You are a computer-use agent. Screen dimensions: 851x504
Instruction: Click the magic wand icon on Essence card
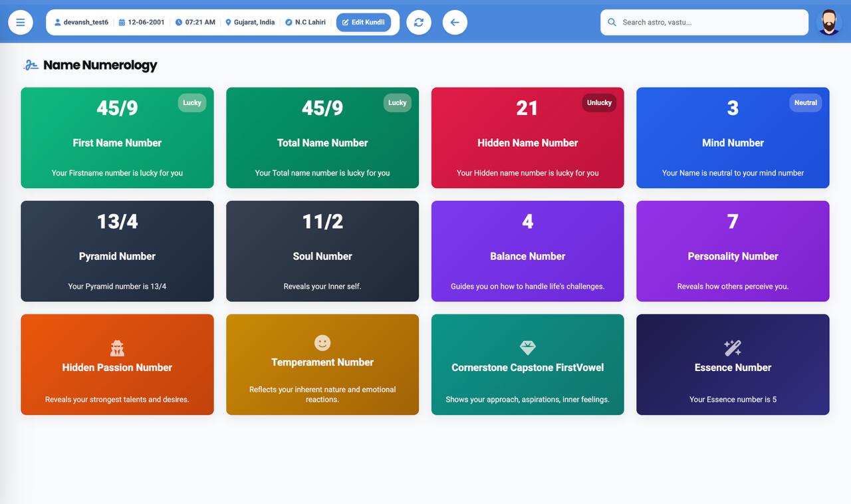[x=733, y=348]
